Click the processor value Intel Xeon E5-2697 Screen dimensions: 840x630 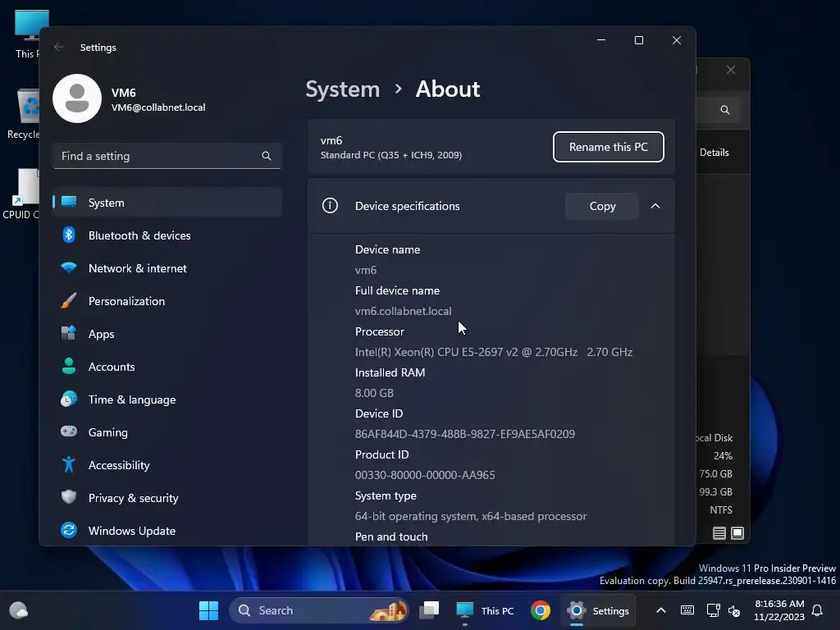click(493, 352)
